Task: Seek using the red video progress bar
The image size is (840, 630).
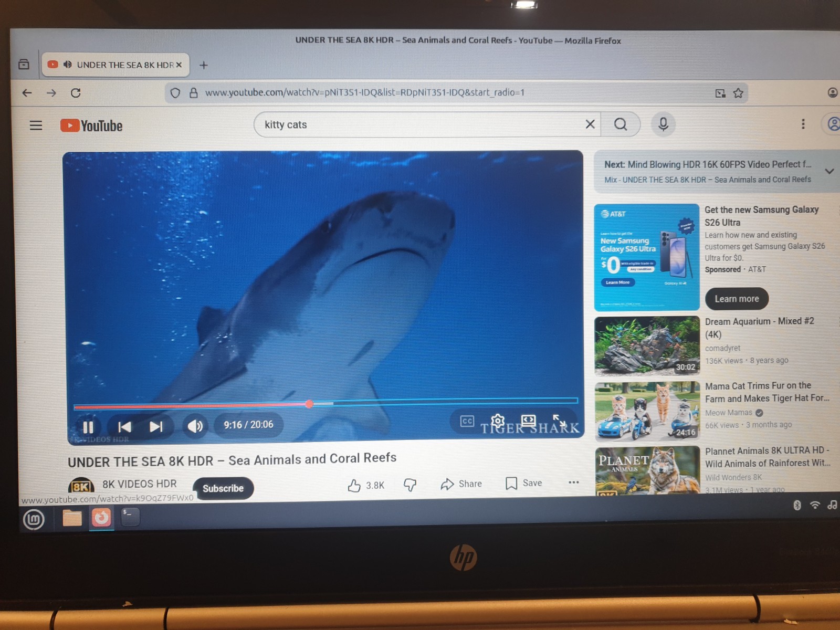Action: (x=325, y=403)
